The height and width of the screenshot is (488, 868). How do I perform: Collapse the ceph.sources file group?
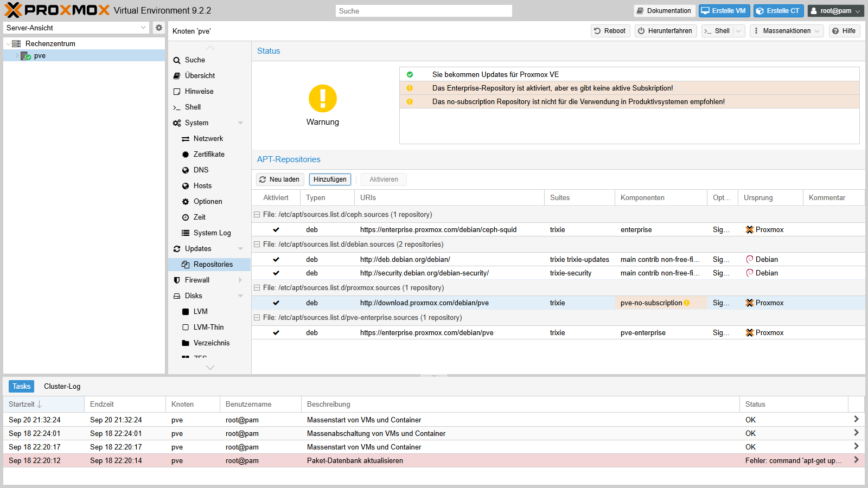click(257, 215)
